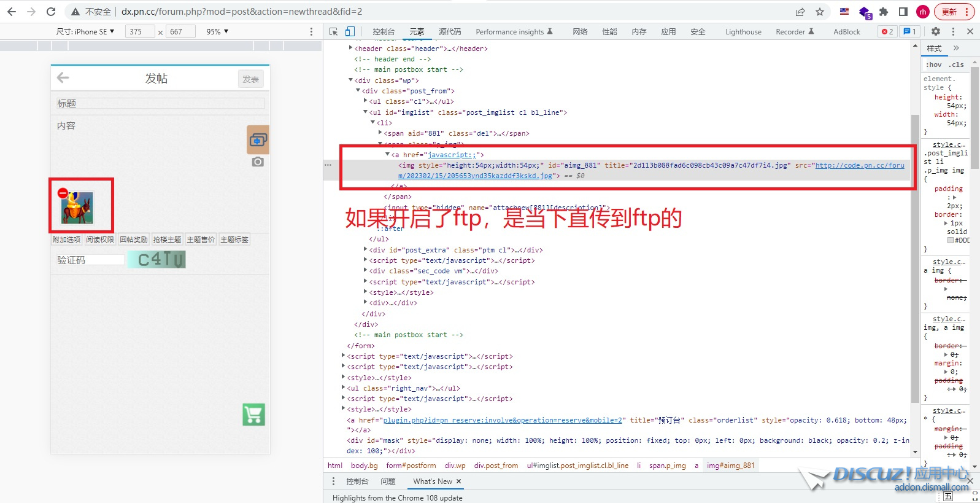Toggle the :hov element state panel
The width and height of the screenshot is (980, 503).
click(933, 64)
